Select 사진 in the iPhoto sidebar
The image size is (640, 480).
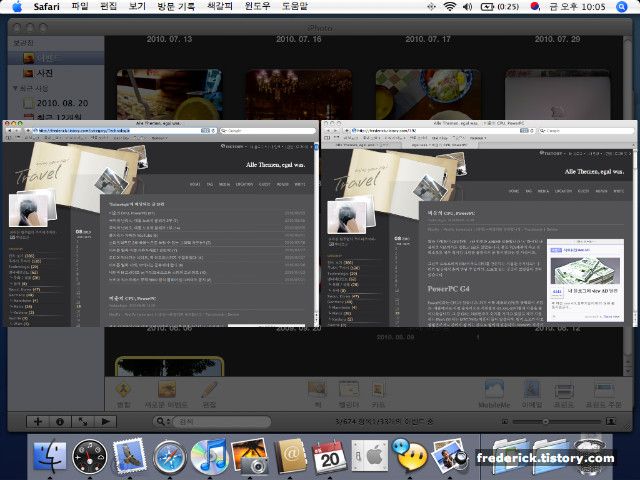point(56,73)
